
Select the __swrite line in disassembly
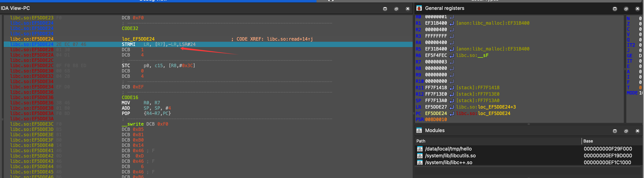pos(133,124)
